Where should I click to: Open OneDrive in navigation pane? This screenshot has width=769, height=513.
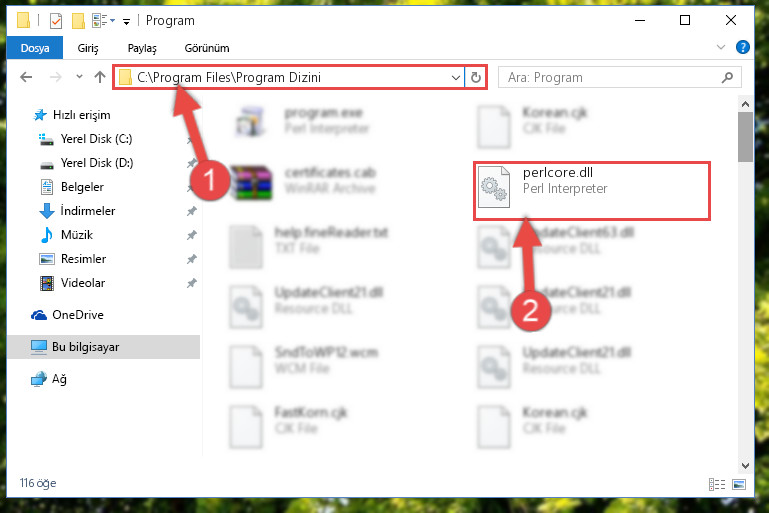77,315
